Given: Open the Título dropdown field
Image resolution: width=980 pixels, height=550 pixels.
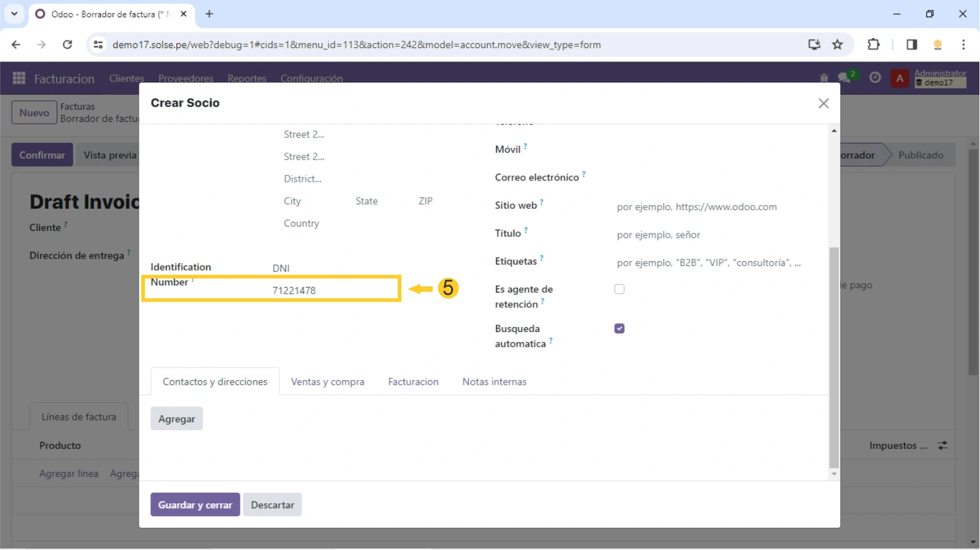Looking at the screenshot, I should [x=709, y=235].
